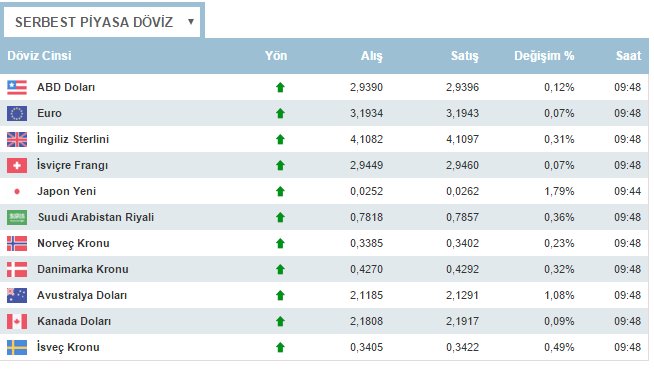Click the Saudi Arabia flag icon
The width and height of the screenshot is (654, 371).
tap(17, 217)
